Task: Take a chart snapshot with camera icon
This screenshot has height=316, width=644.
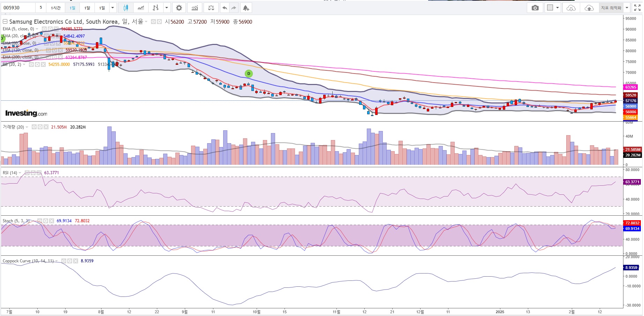Action: [535, 8]
